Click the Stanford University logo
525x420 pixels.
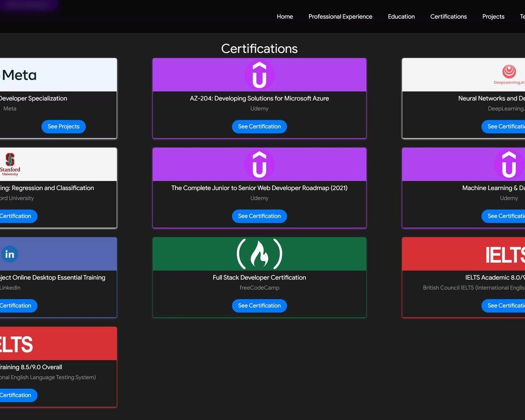click(10, 164)
